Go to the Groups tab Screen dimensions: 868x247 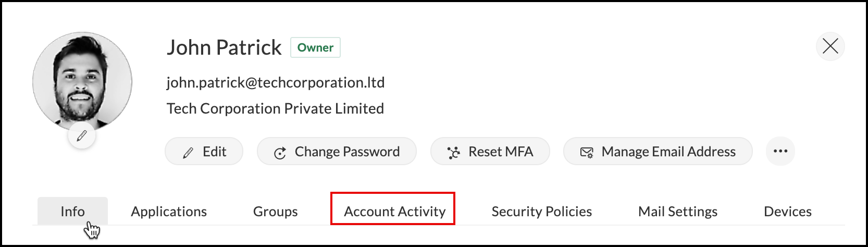pyautogui.click(x=275, y=212)
